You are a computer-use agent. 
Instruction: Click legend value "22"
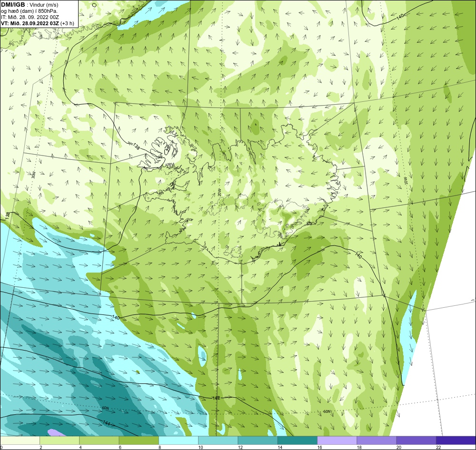(439, 447)
